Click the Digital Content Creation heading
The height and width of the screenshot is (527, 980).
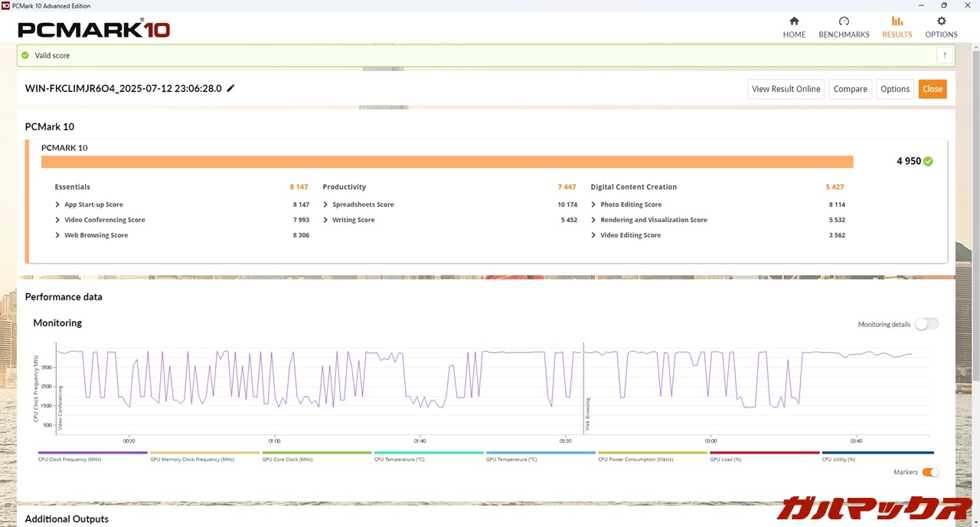pyautogui.click(x=634, y=187)
